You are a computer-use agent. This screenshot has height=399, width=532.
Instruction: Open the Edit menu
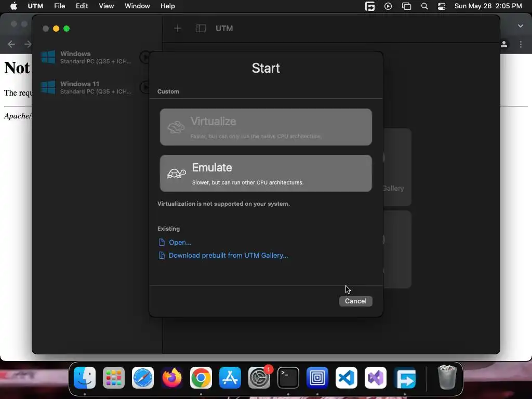(x=82, y=6)
